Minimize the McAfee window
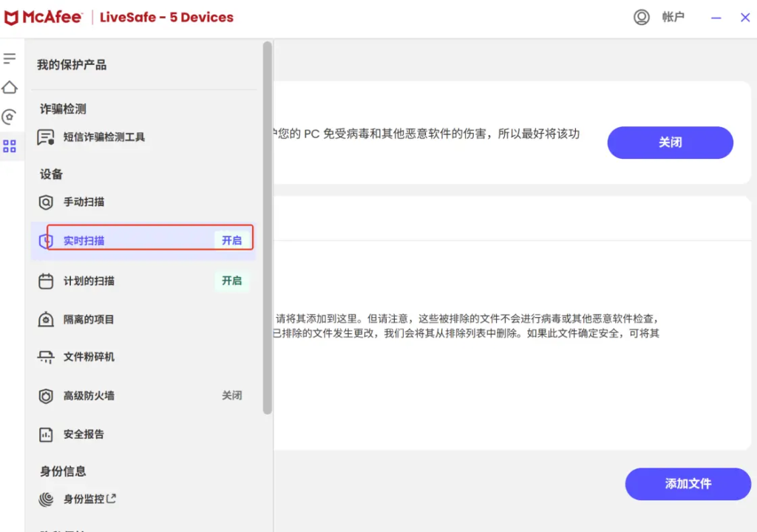Image resolution: width=757 pixels, height=532 pixels. point(716,18)
